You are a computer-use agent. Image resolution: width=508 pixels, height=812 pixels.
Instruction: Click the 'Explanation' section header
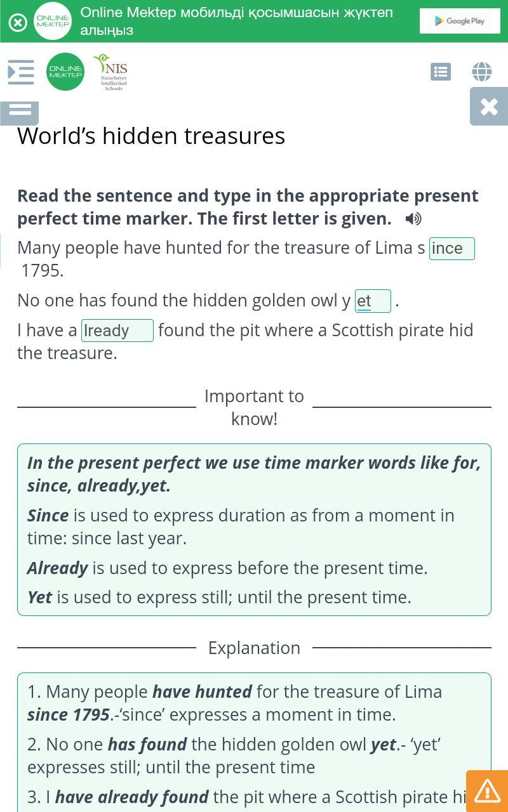click(x=254, y=648)
